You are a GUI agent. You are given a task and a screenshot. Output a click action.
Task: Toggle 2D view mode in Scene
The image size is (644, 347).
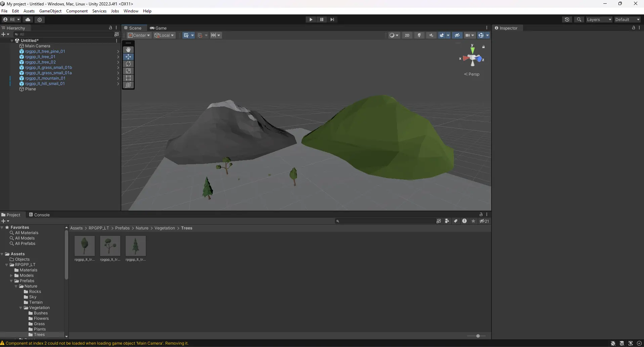407,35
